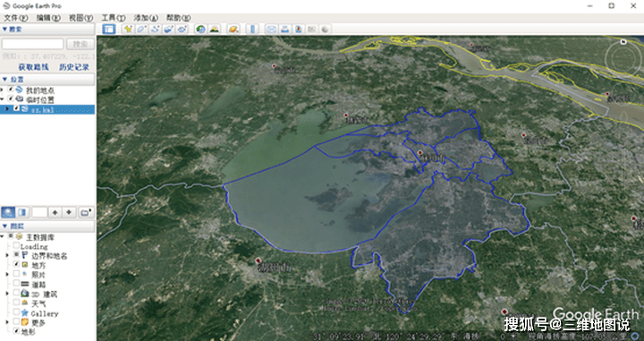
Task: Expand the 照片 layer node
Action: click(7, 275)
